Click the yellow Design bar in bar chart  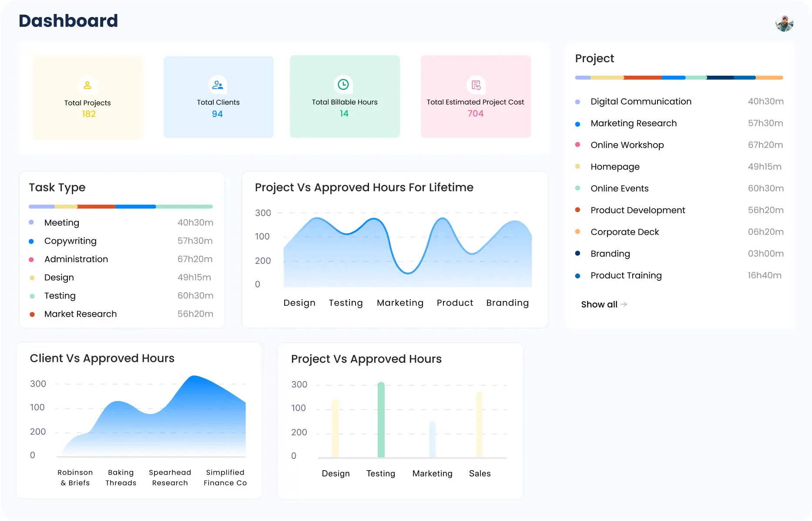pos(335,428)
